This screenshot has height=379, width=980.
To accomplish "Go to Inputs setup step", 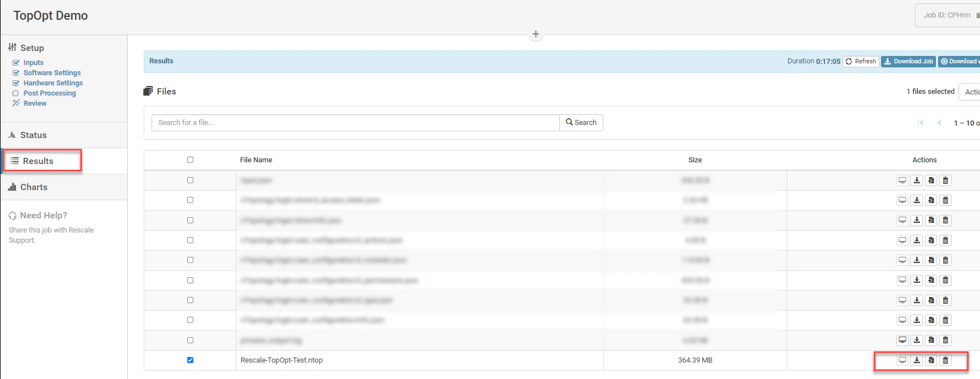I will (x=33, y=63).
